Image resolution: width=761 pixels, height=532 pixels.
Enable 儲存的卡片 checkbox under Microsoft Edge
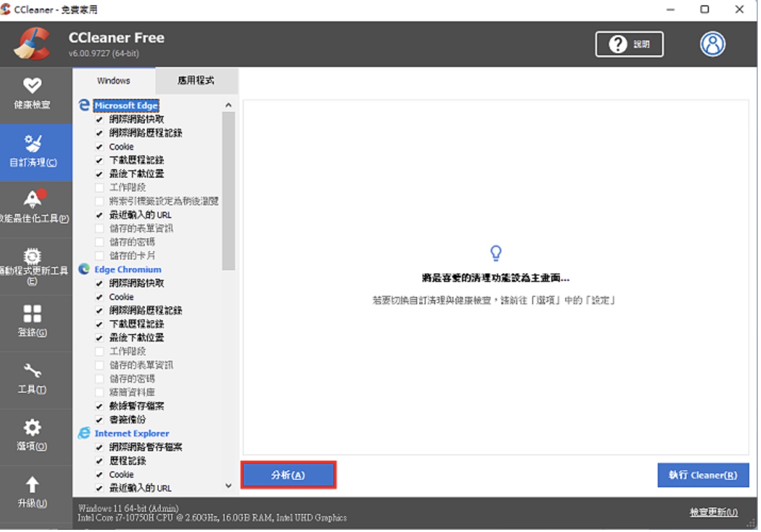[99, 256]
